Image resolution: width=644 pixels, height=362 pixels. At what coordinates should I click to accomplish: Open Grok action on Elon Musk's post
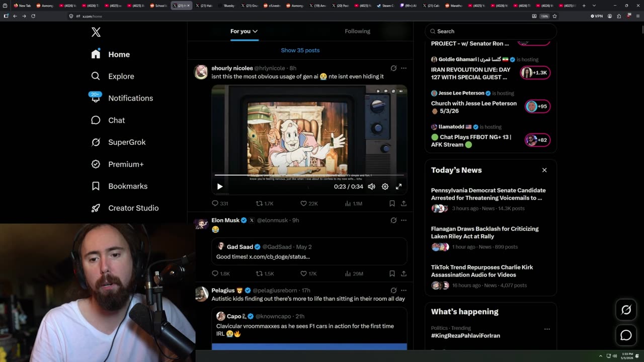pos(393,220)
